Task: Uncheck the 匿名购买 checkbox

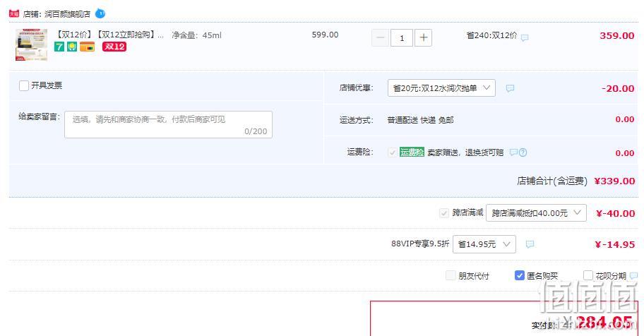Action: (520, 275)
